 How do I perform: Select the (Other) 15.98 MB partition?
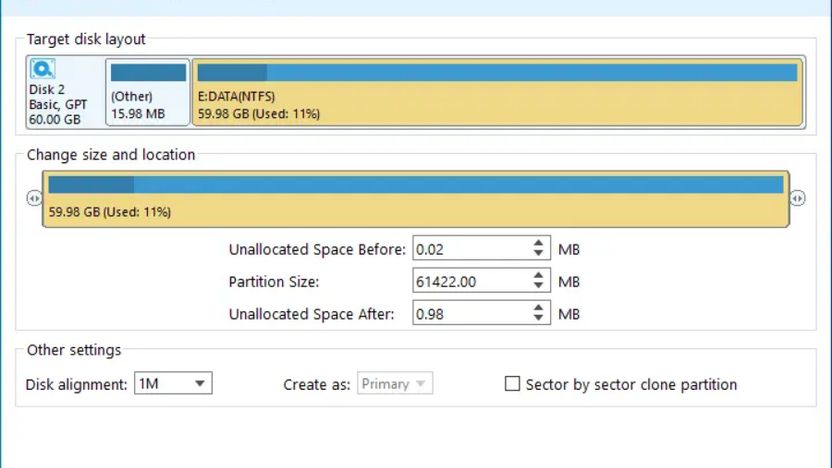[148, 92]
